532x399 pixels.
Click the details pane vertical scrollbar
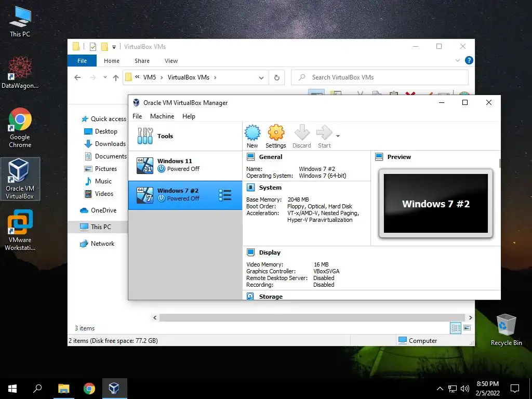tap(499, 164)
